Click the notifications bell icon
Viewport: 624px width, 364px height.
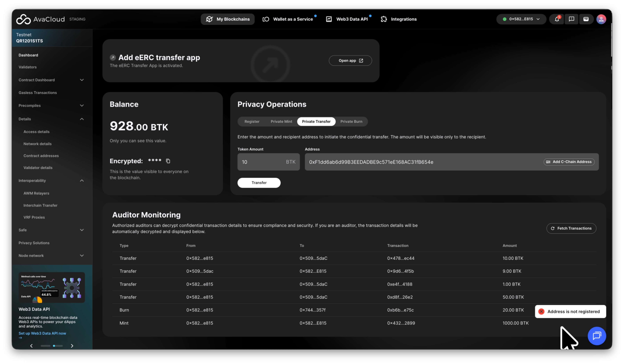click(x=557, y=19)
